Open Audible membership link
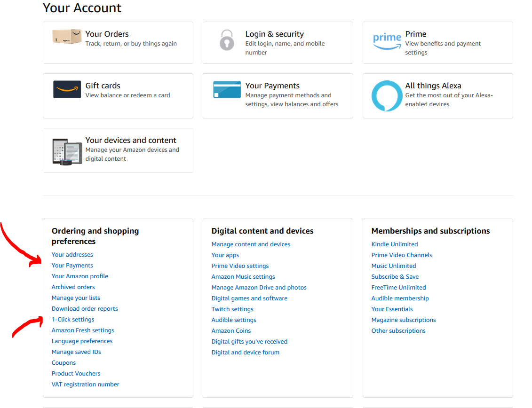Screen dimensions: 532x408 (x=400, y=298)
